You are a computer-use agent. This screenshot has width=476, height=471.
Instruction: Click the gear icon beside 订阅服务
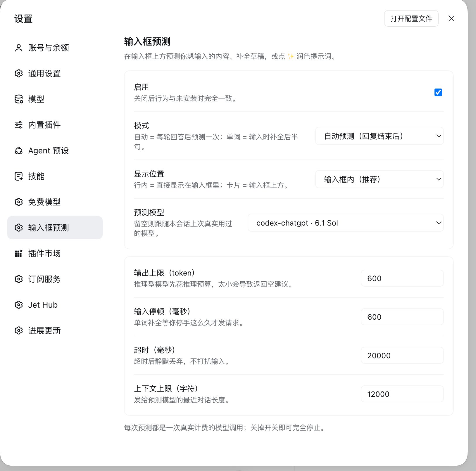pyautogui.click(x=19, y=279)
